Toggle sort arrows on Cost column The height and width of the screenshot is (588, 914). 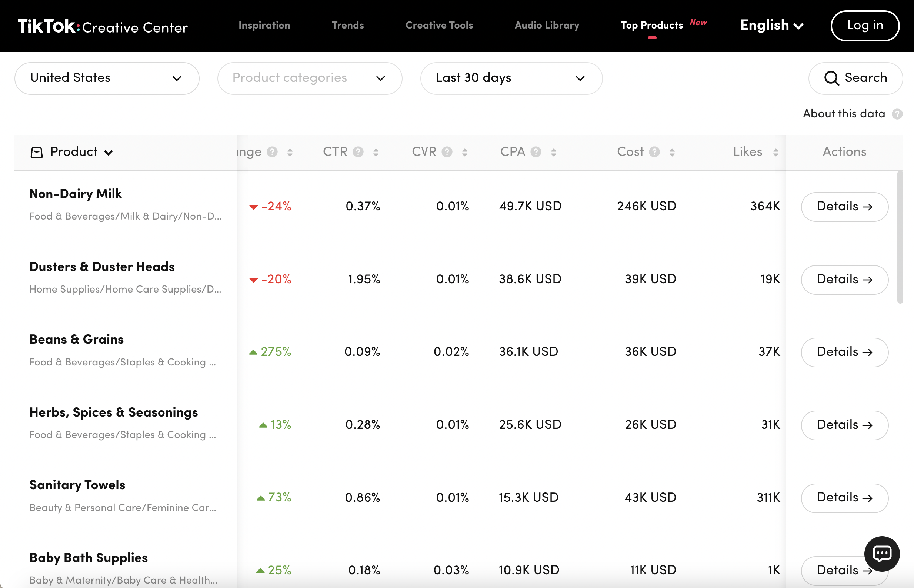[672, 152]
